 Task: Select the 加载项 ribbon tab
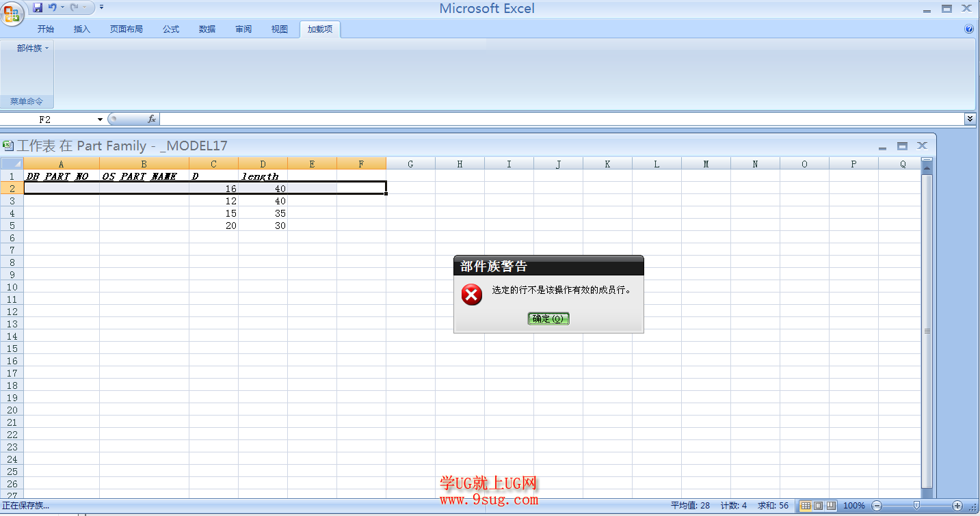319,29
